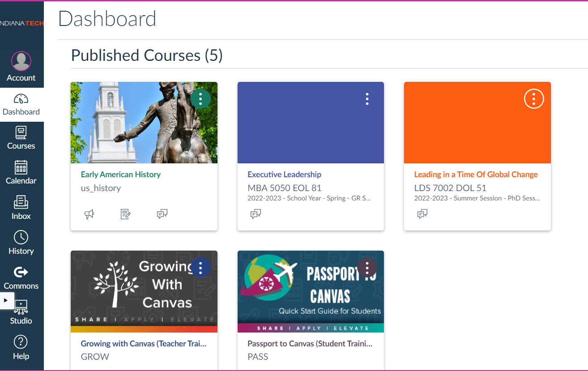This screenshot has height=371, width=588.
Task: Open the options menu on Passport to Canvas card
Action: 367,268
